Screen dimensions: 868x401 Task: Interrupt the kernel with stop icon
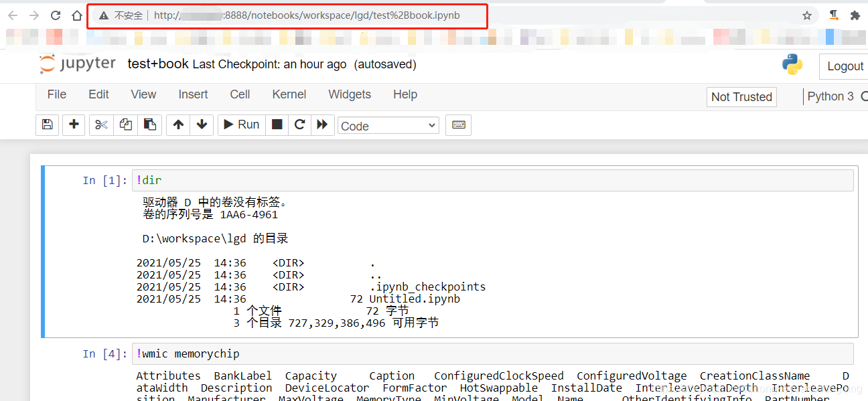point(277,125)
